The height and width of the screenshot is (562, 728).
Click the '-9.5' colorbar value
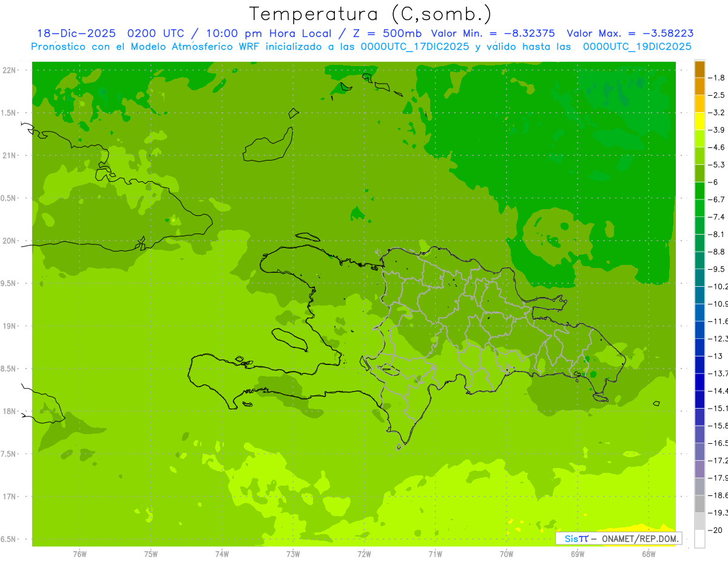click(x=716, y=269)
